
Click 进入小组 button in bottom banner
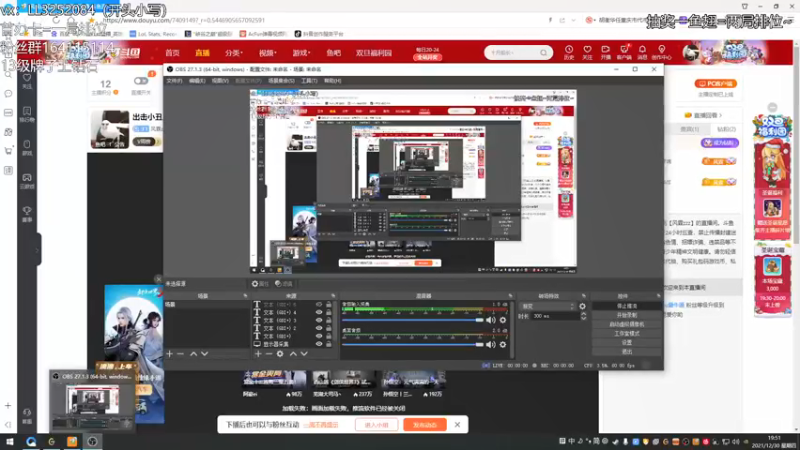coord(377,424)
